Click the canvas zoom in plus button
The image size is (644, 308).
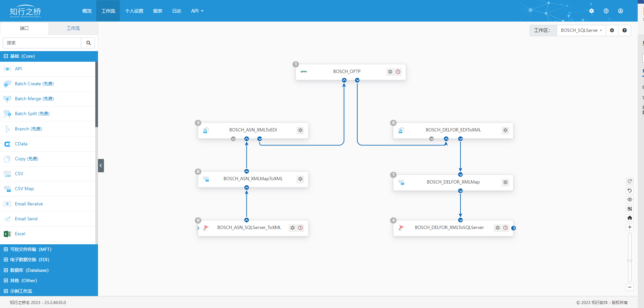[630, 227]
